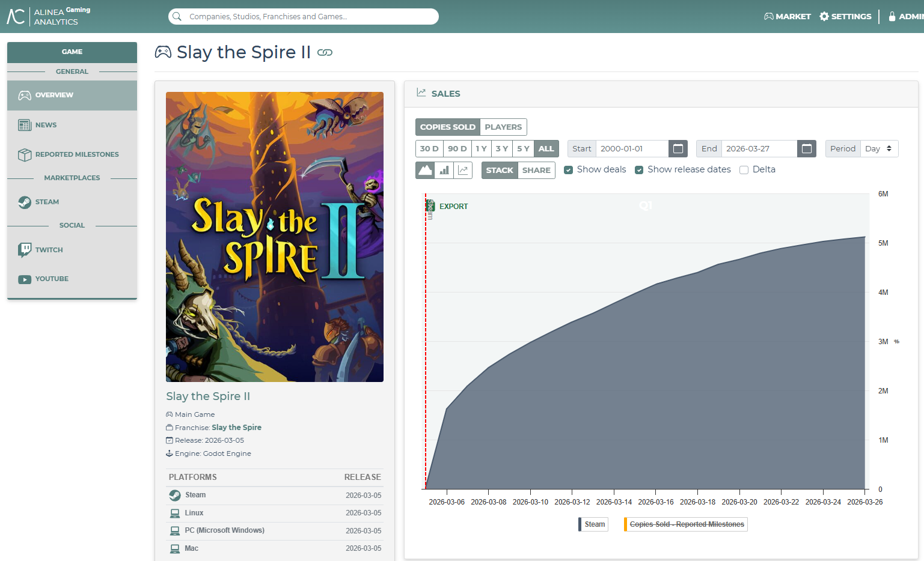This screenshot has height=561, width=924.
Task: Click the Steam platform icon in the Platforms table
Action: [x=175, y=496]
